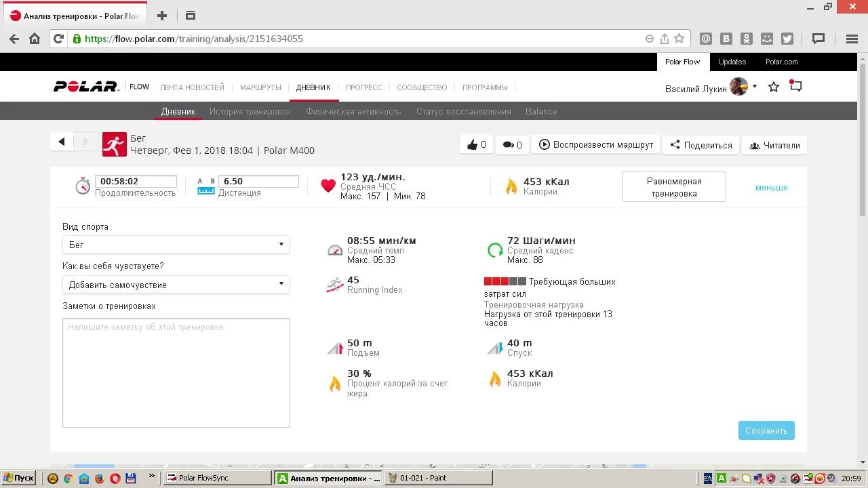Click the comments speech bubble icon
The width and height of the screenshot is (868, 488).
point(507,144)
